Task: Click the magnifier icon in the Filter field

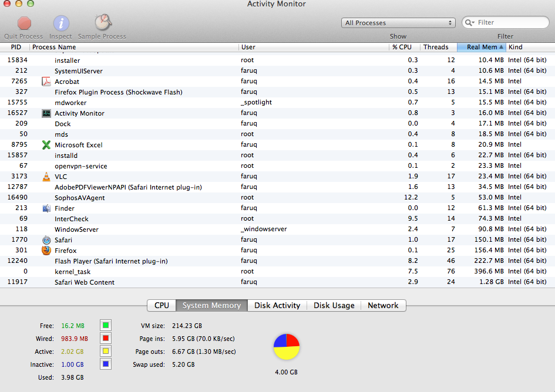Action: 470,22
